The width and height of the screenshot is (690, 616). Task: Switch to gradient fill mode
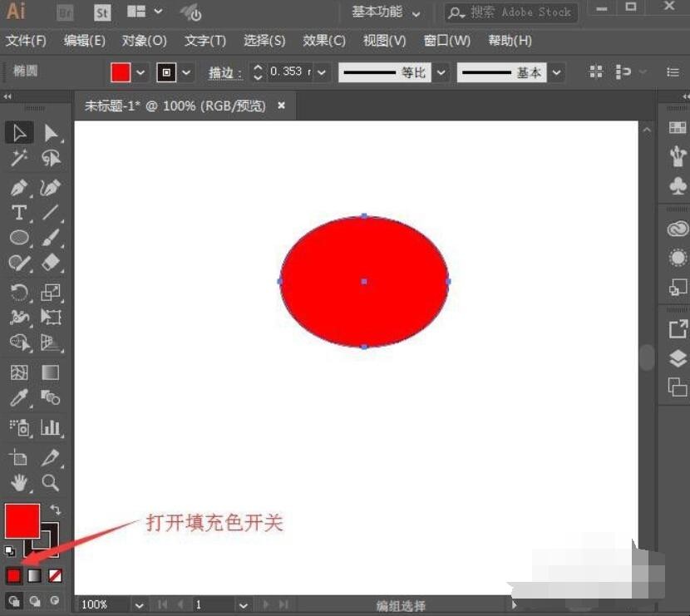(x=34, y=575)
